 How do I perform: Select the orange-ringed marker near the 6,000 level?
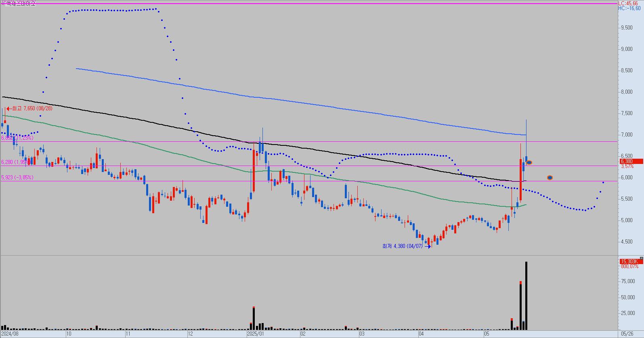(x=550, y=178)
